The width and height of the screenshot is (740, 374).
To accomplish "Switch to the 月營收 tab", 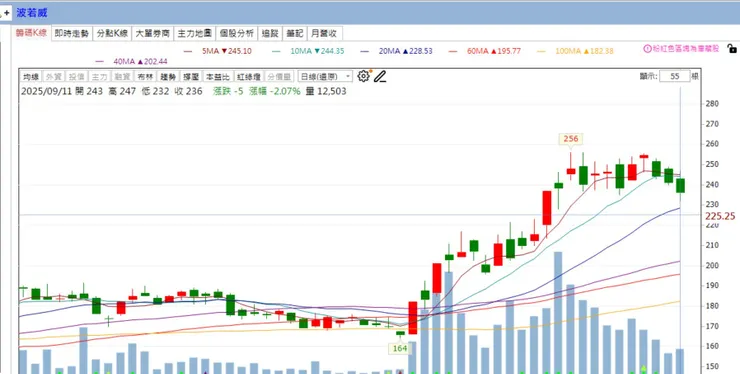I will pos(325,34).
